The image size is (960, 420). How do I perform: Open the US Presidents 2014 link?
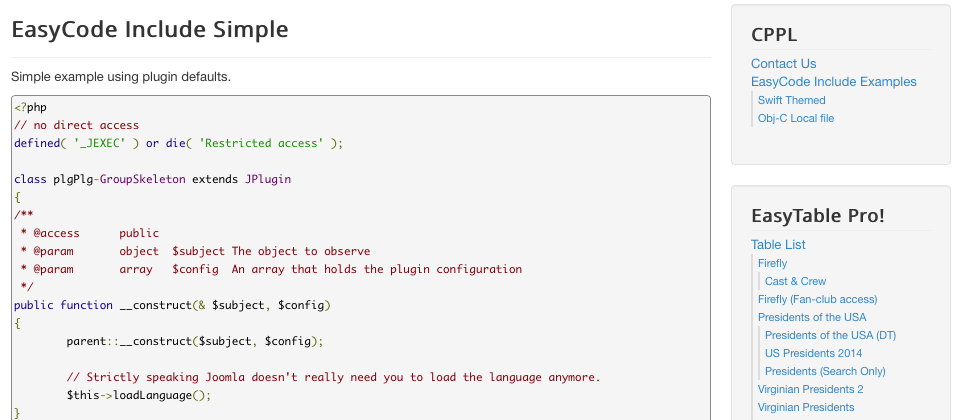(813, 353)
